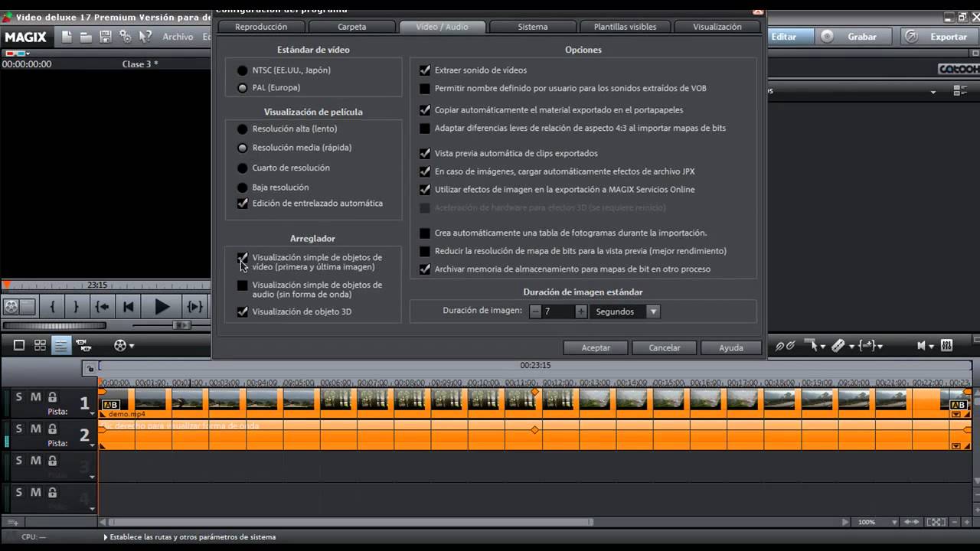Click the Open folder icon in toolbar
The image size is (980, 551).
pyautogui.click(x=87, y=37)
